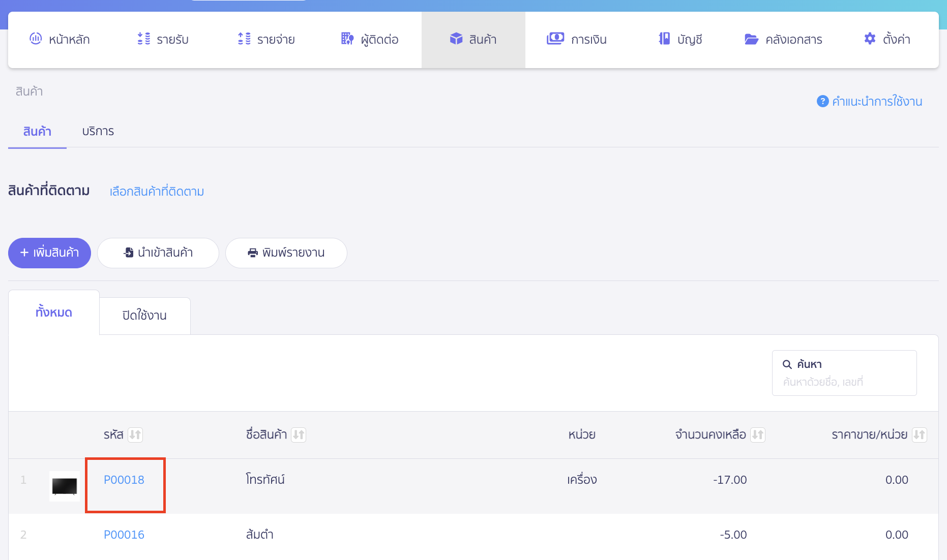Click the product search input field
The height and width of the screenshot is (560, 947).
point(844,382)
